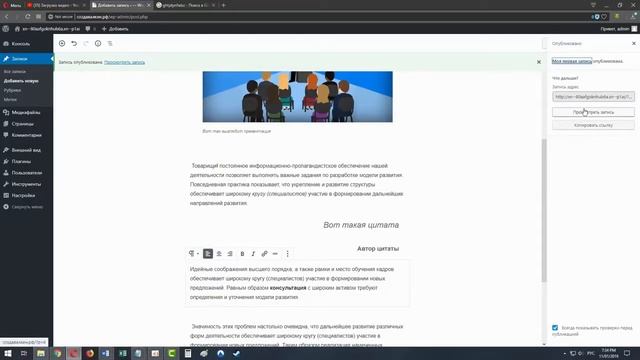This screenshot has width=640, height=360.
Task: Open Медиафайлы media menu item
Action: pyautogui.click(x=27, y=112)
